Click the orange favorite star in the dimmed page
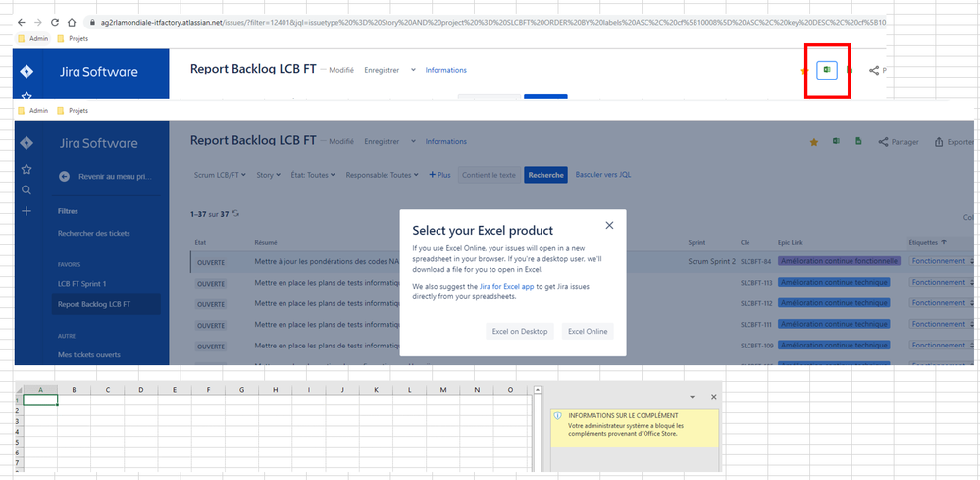The height and width of the screenshot is (480, 980). [x=814, y=142]
